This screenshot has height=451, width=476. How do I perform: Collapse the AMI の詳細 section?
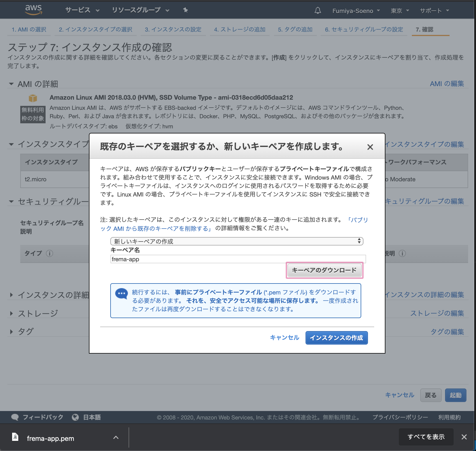coord(11,84)
